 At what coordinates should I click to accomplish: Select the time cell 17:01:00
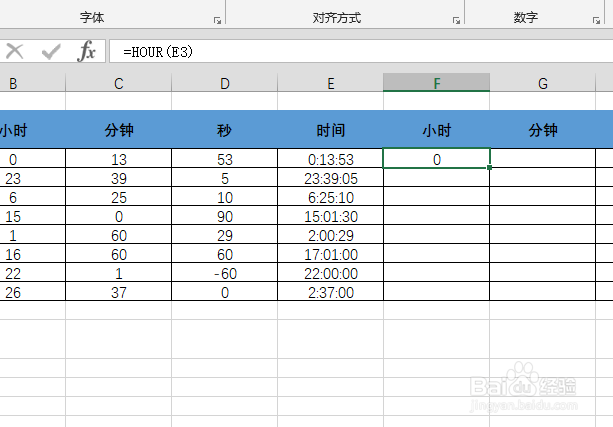tap(331, 254)
